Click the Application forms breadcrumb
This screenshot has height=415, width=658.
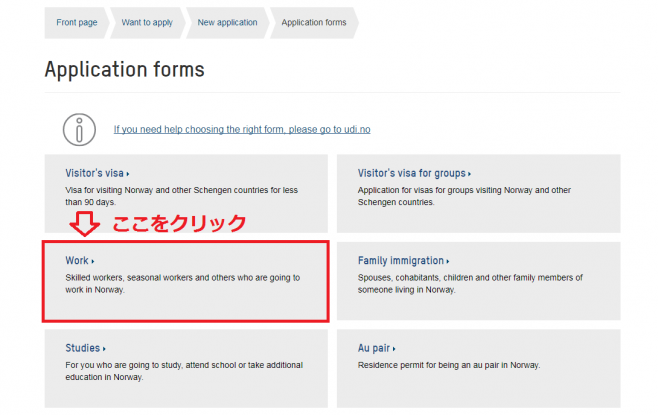click(314, 23)
